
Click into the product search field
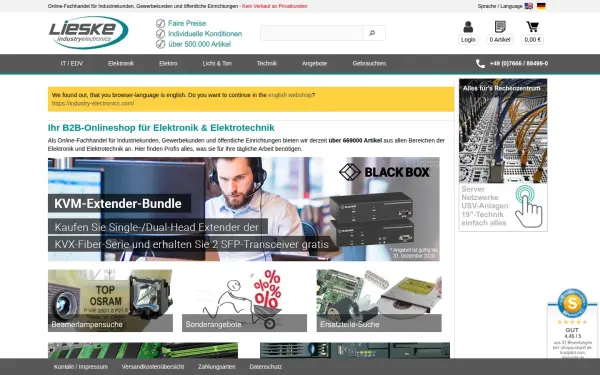tap(312, 33)
